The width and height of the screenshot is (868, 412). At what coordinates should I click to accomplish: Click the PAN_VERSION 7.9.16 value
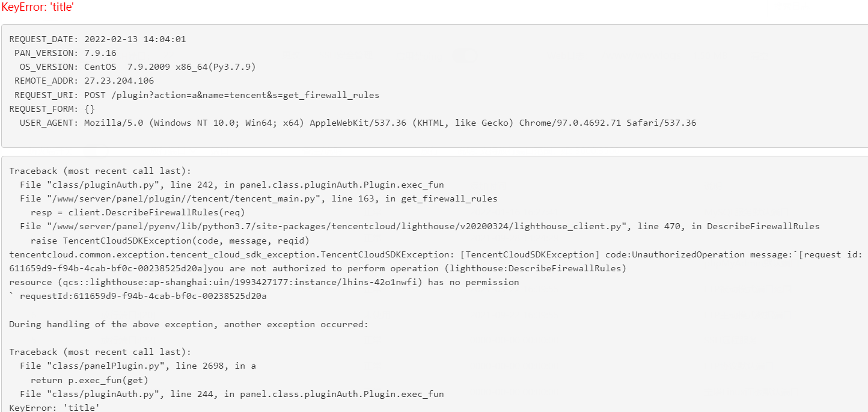pos(100,53)
